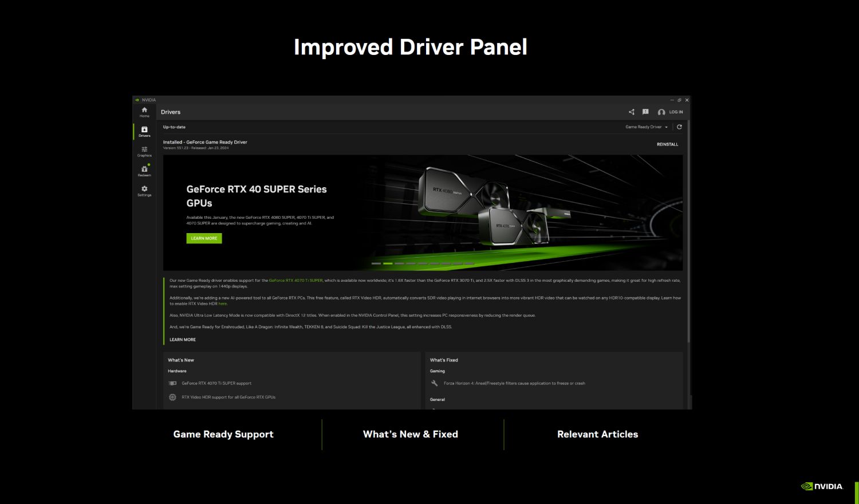Select the active green carousel indicator
The height and width of the screenshot is (504, 859).
388,263
